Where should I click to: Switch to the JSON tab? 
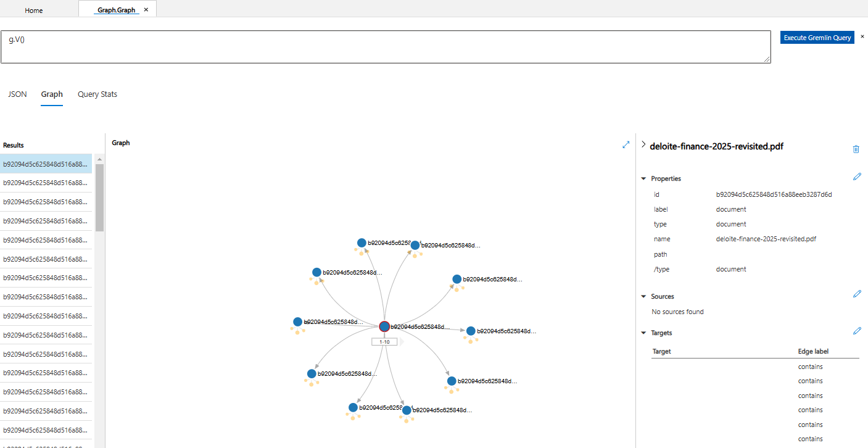tap(17, 94)
